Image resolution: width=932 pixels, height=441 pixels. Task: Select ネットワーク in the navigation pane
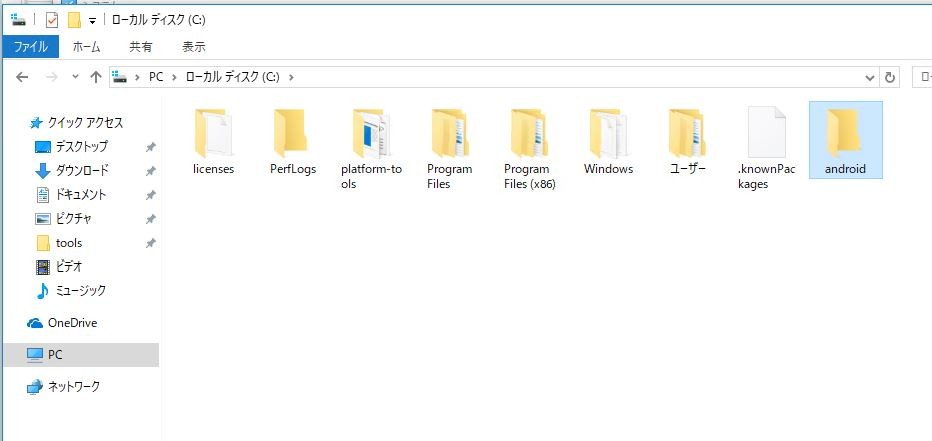tap(63, 387)
